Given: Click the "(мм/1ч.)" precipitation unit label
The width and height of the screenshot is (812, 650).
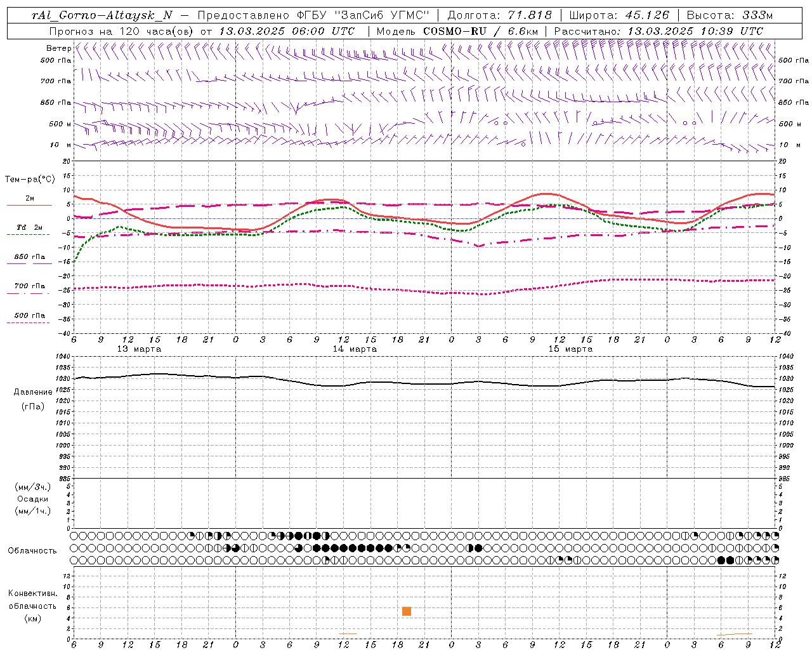Looking at the screenshot, I should tap(33, 511).
